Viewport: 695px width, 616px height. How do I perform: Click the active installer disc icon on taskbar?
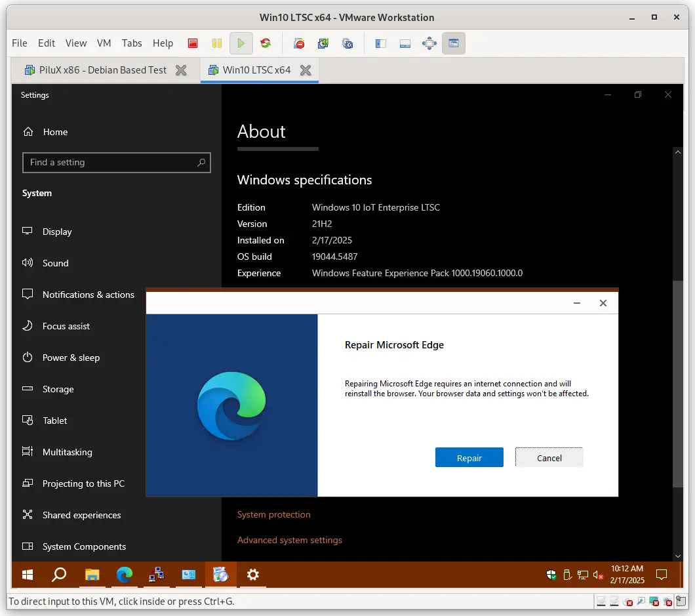(x=221, y=575)
